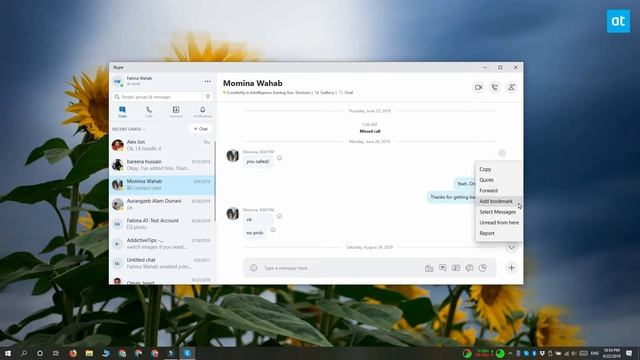
Task: Click the plus more options button by message box
Action: tap(511, 268)
